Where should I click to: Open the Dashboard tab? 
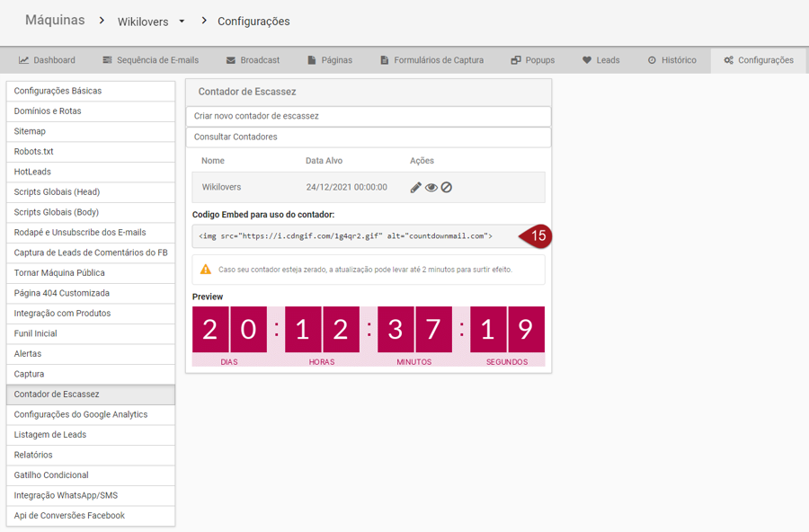click(x=47, y=60)
